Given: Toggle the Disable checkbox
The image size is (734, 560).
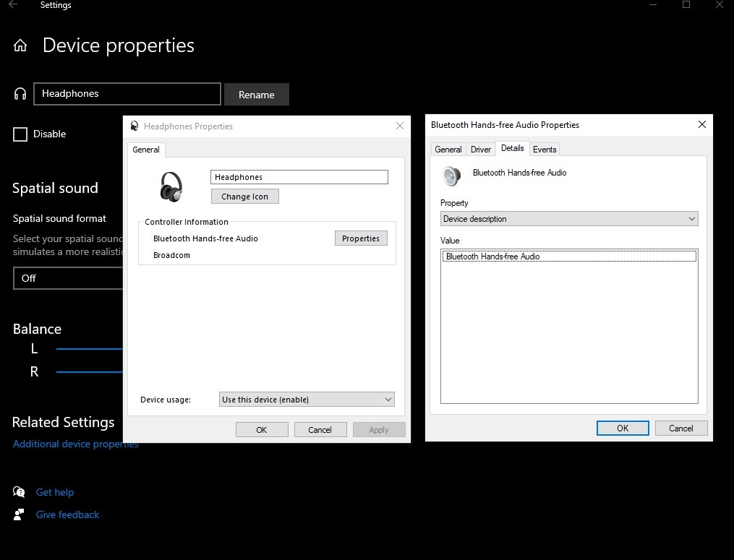Looking at the screenshot, I should point(20,134).
